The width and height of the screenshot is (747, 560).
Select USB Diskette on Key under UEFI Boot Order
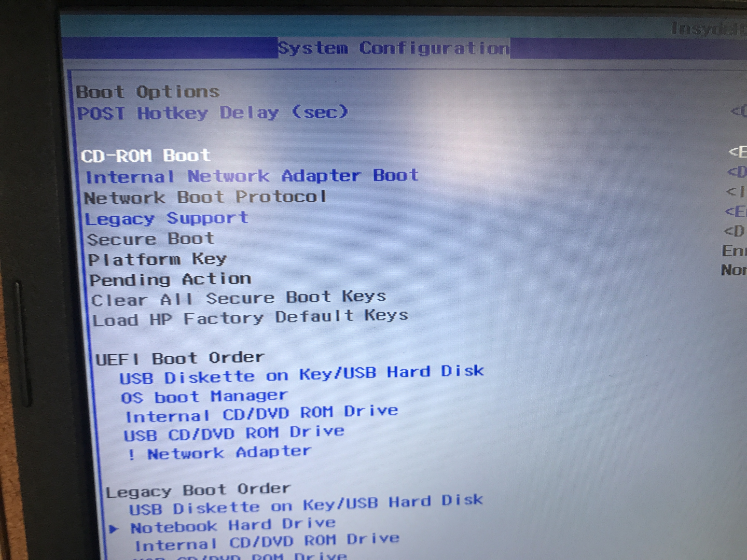point(302,374)
